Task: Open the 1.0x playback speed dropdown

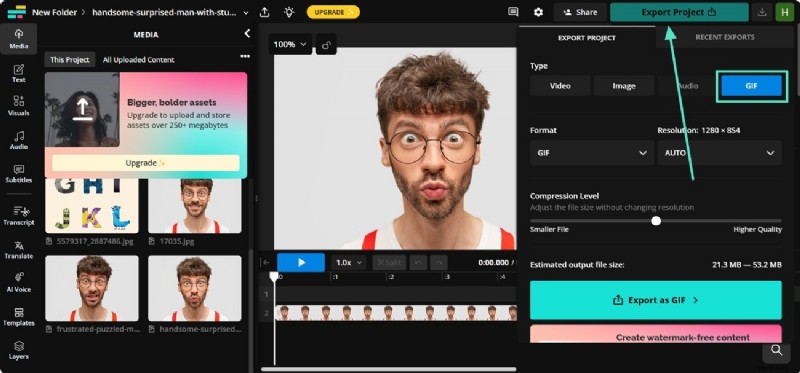Action: [x=349, y=262]
